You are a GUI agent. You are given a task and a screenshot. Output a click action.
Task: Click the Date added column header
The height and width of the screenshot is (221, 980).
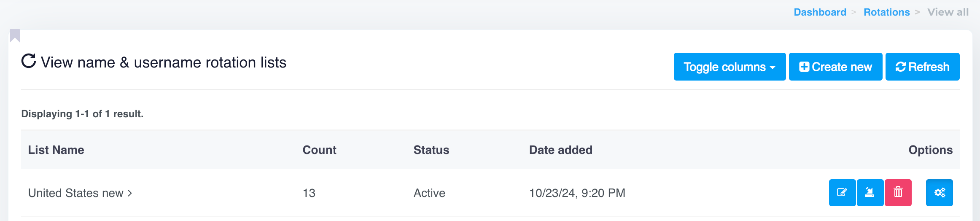click(560, 150)
